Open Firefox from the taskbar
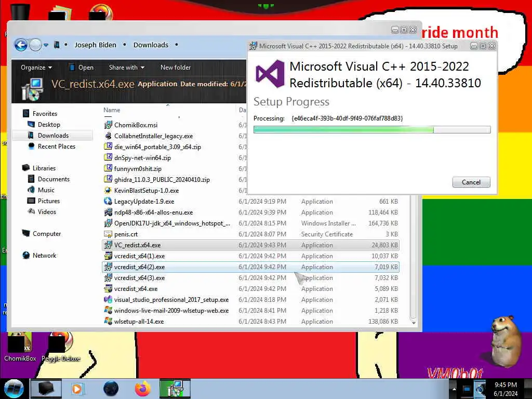 (x=143, y=389)
